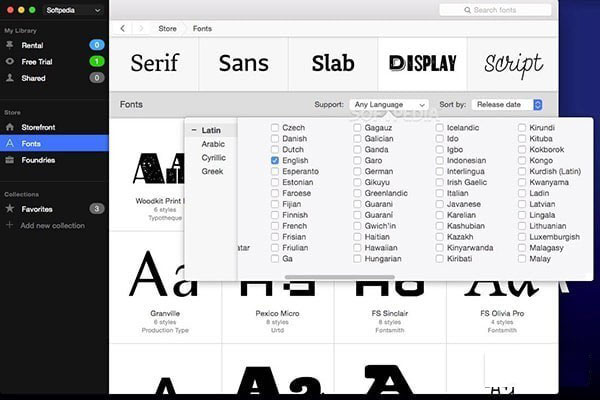Choose the Script font category
Image resolution: width=600 pixels, height=400 pixels.
click(x=513, y=64)
